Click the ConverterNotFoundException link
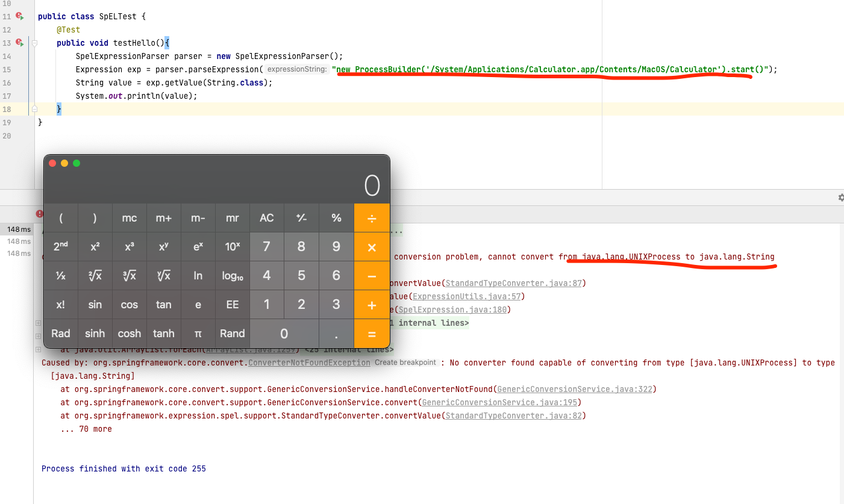 click(x=309, y=362)
